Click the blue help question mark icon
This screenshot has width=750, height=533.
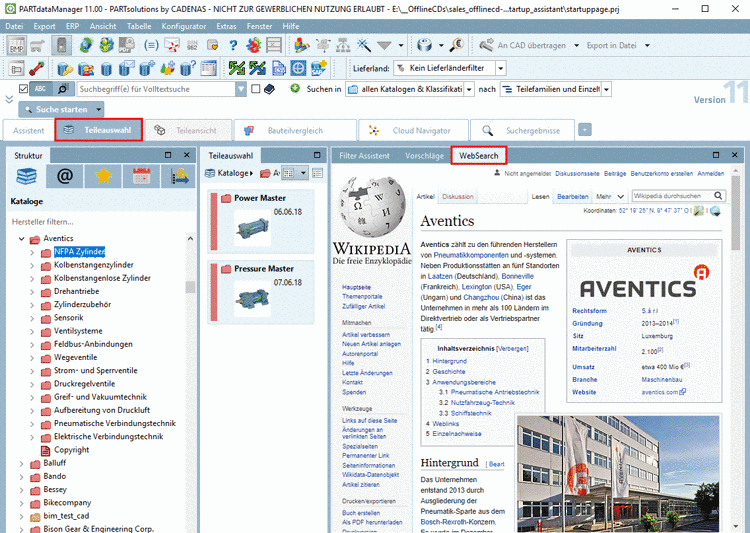[233, 45]
